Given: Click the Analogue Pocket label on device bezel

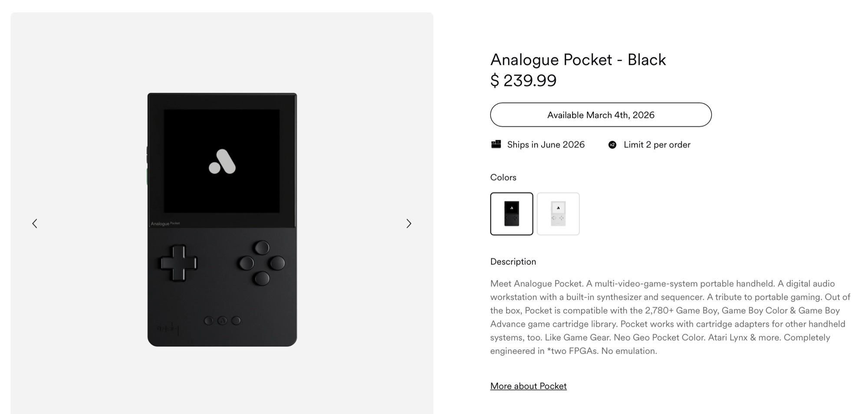Looking at the screenshot, I should [165, 223].
